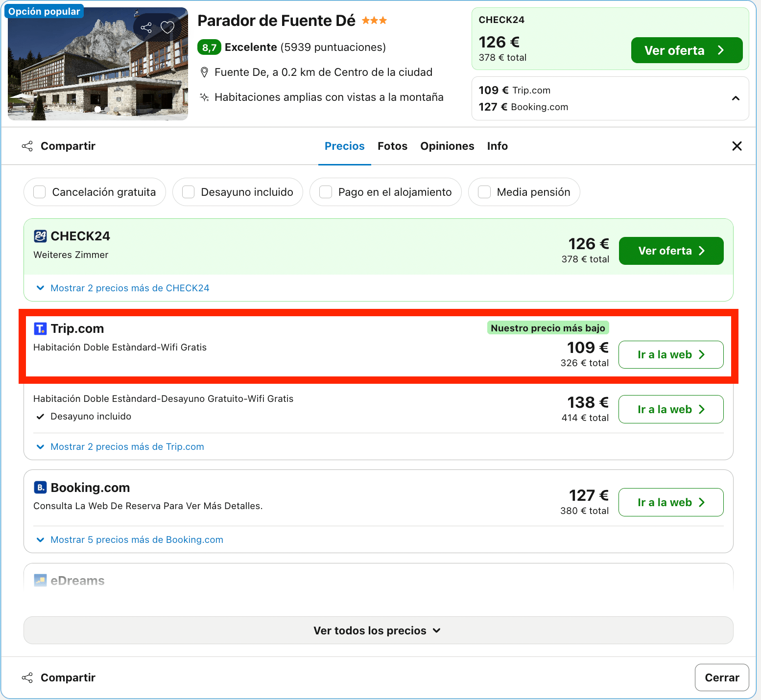The height and width of the screenshot is (700, 761).
Task: Click the share icon on hotel photo
Action: click(146, 27)
